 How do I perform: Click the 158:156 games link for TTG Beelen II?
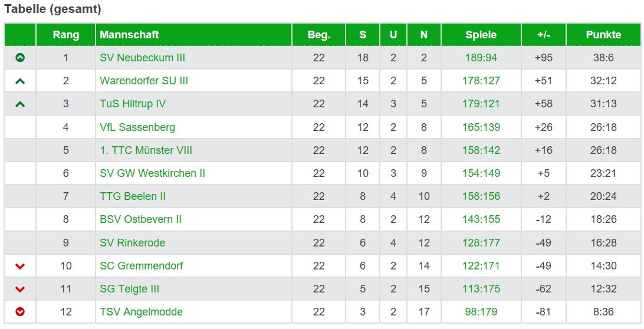pyautogui.click(x=481, y=196)
